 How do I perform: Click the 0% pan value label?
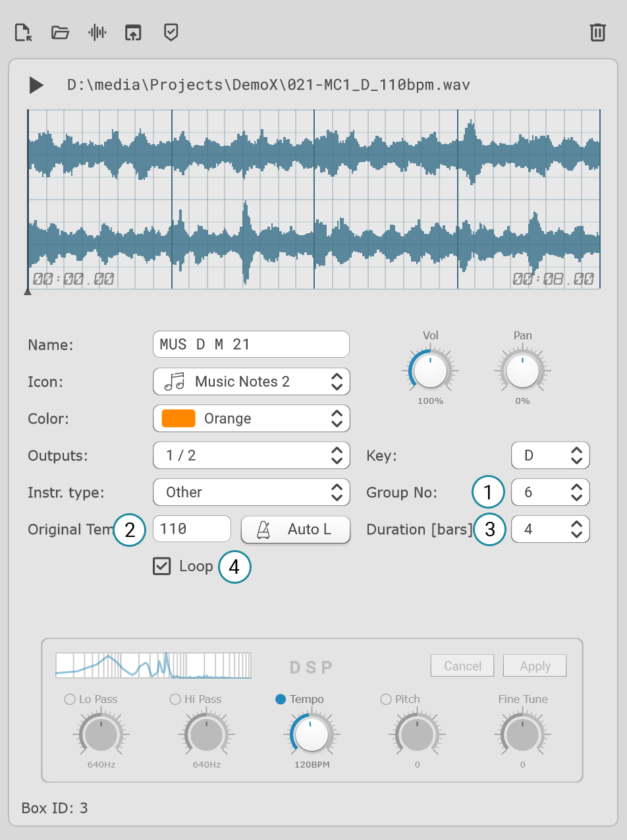[523, 401]
